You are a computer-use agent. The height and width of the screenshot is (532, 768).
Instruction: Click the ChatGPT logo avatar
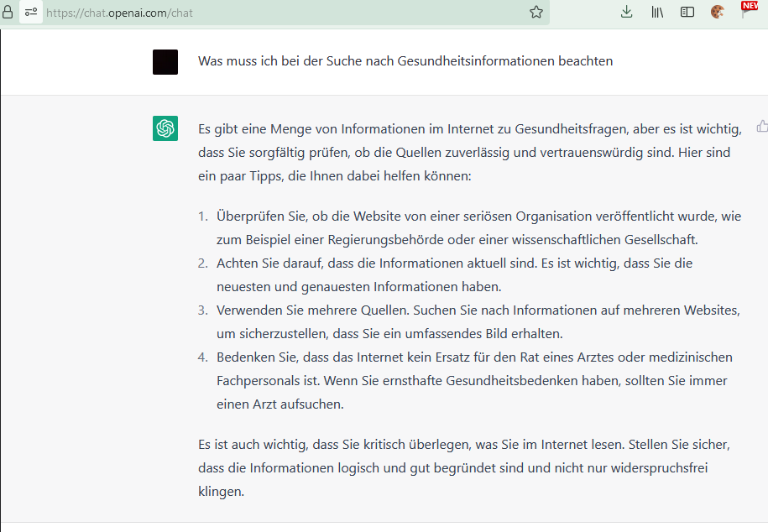tap(165, 128)
